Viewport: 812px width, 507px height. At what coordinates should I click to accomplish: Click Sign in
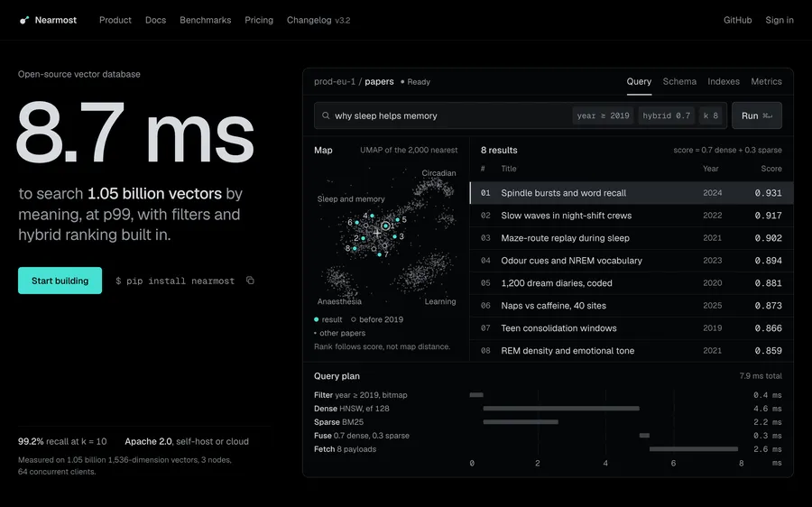pos(780,20)
